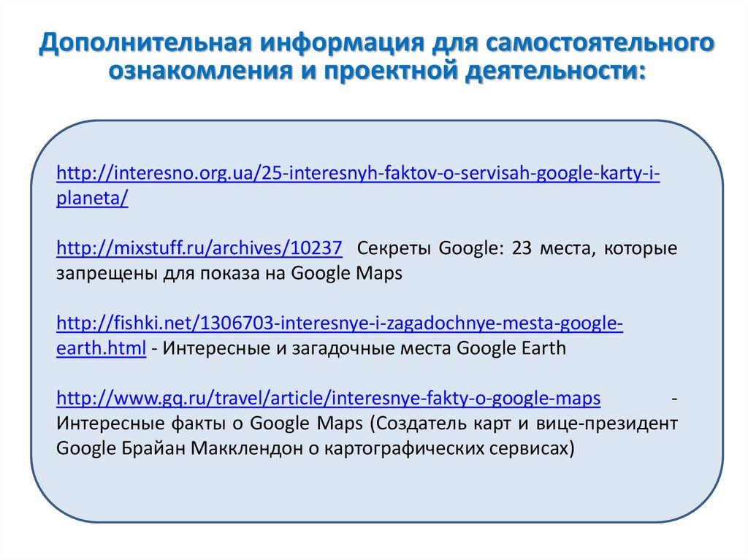748x560 pixels.
Task: Click the text 'Интересные и загадочные места Google Earth'
Action: [364, 348]
